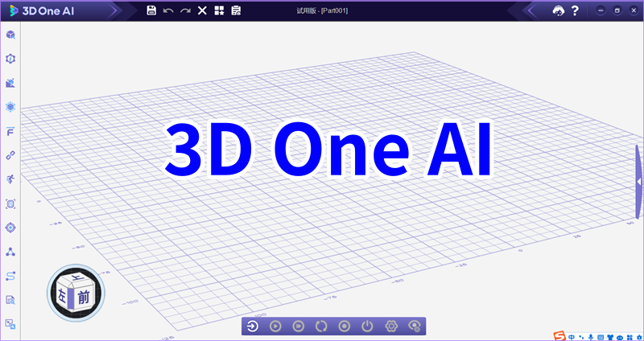Click the top face 上 of the view cube
644x341 pixels.
76,278
